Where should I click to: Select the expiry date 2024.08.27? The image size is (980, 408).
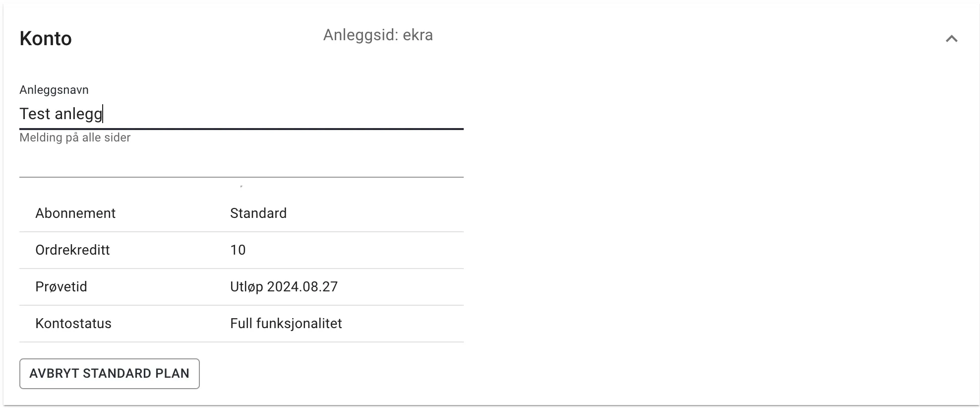(x=303, y=287)
